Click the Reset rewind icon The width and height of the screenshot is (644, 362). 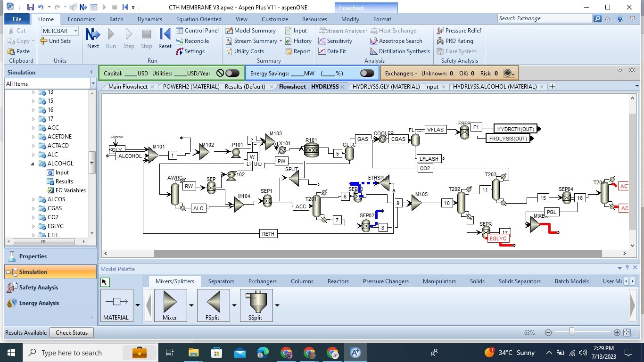pyautogui.click(x=165, y=34)
